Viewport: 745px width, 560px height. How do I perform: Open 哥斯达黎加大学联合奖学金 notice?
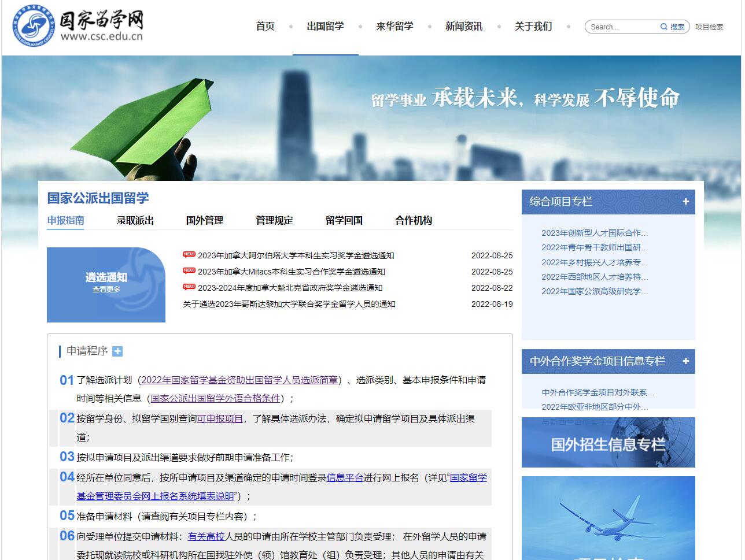pos(289,304)
